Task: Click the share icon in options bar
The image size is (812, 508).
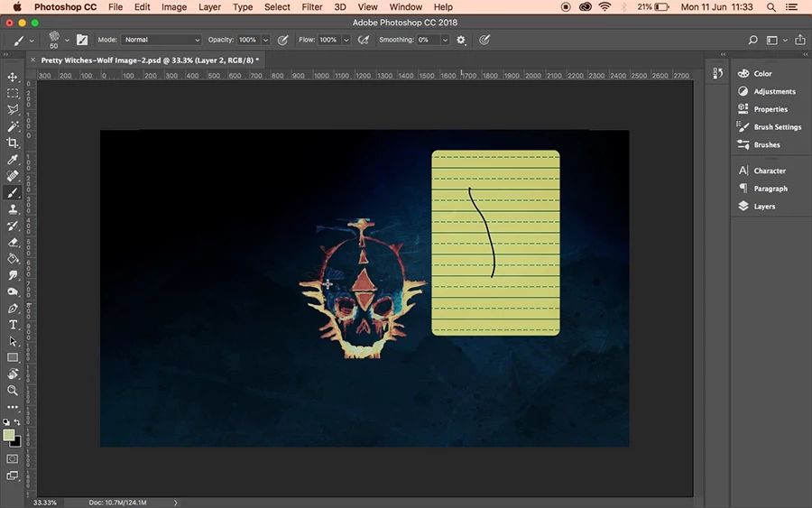Action: (800, 40)
